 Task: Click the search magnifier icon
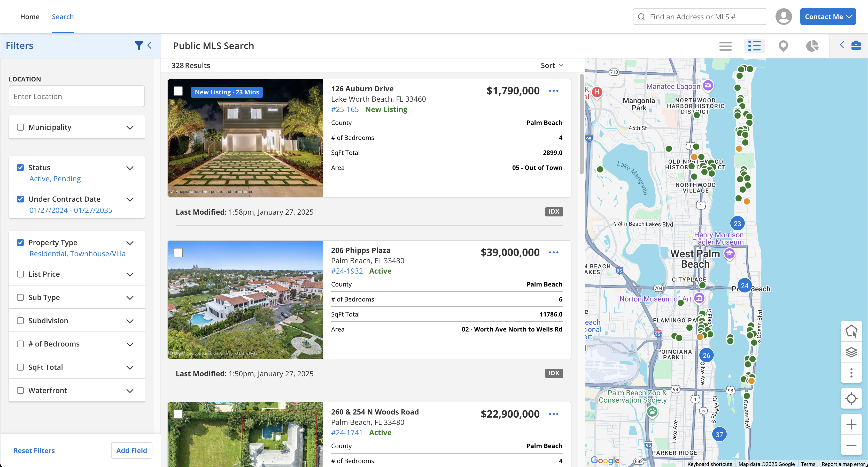pyautogui.click(x=641, y=17)
